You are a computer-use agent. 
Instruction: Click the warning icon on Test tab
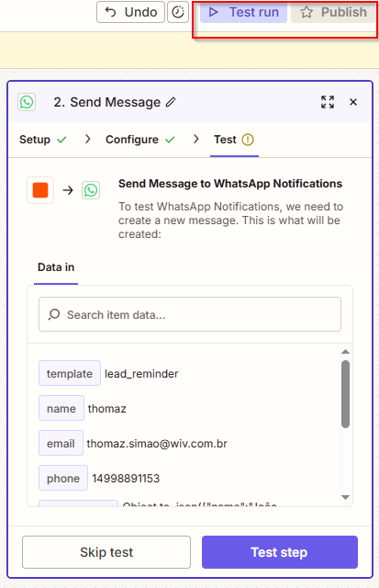(x=248, y=140)
